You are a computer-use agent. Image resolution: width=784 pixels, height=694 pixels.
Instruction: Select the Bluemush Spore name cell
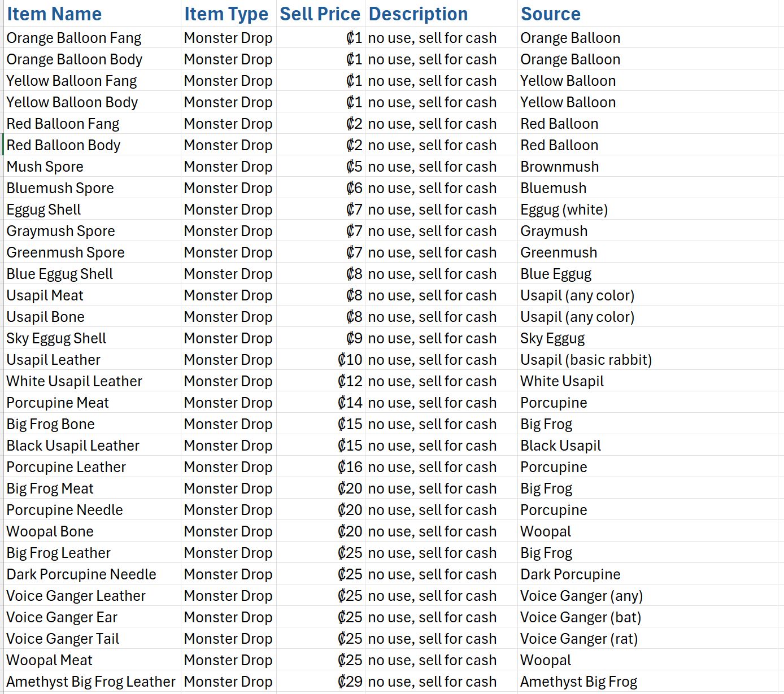(92, 188)
